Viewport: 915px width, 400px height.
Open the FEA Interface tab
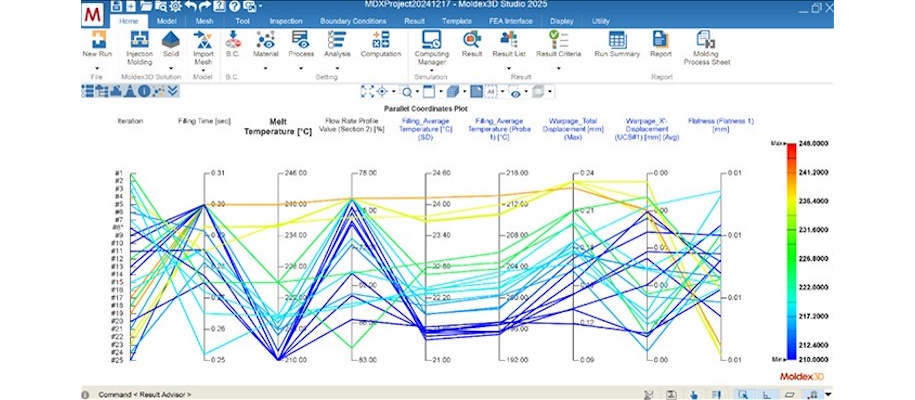[505, 20]
